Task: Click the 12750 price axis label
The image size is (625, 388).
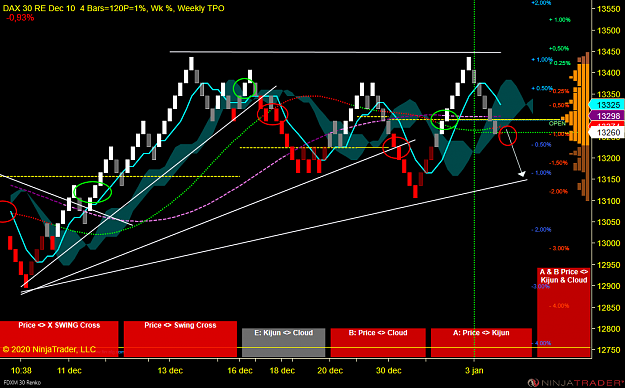Action: [608, 350]
